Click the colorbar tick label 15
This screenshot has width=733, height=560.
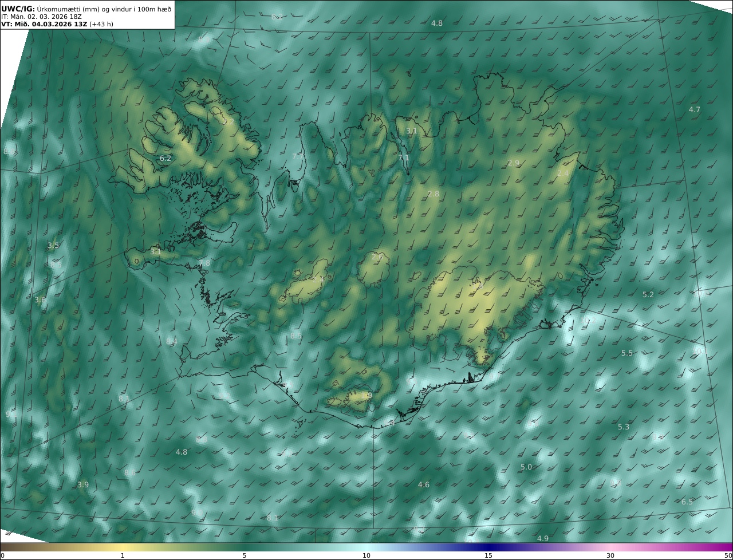pyautogui.click(x=488, y=555)
